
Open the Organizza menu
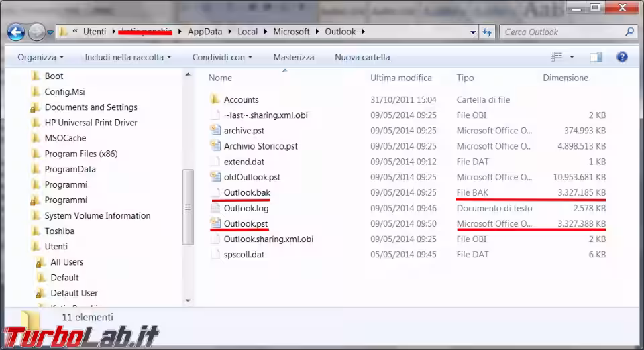[40, 58]
